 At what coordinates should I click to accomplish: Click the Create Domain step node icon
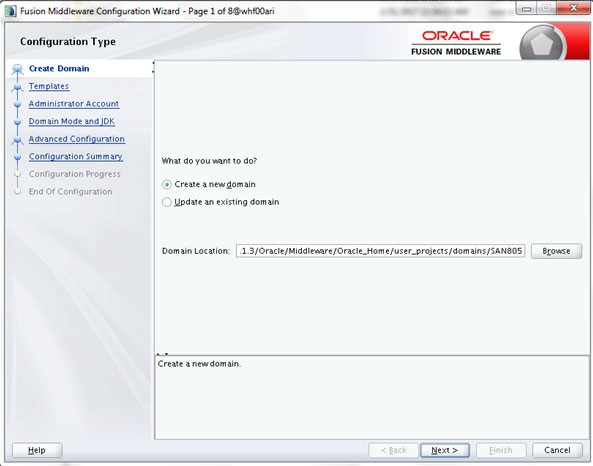(x=17, y=69)
